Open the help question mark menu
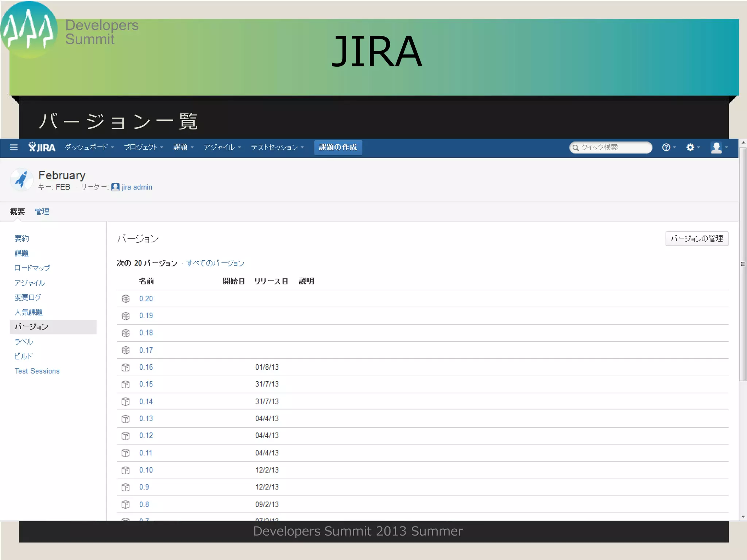Screen dimensions: 747x560 point(669,147)
